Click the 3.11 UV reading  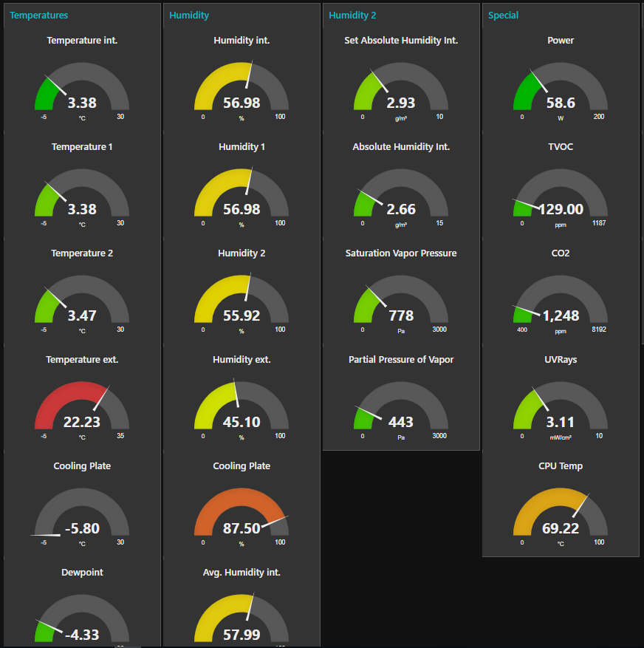click(561, 422)
